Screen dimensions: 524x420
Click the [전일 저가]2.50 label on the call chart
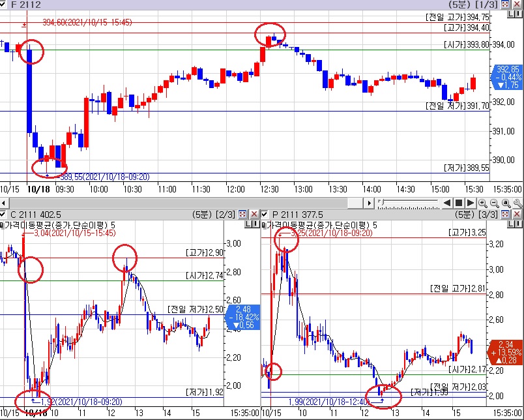click(x=196, y=309)
